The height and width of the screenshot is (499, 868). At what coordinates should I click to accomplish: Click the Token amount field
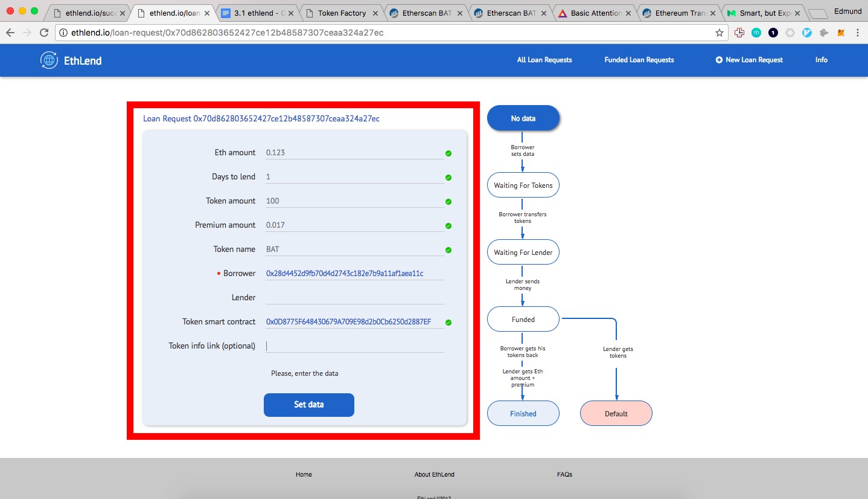pos(355,201)
